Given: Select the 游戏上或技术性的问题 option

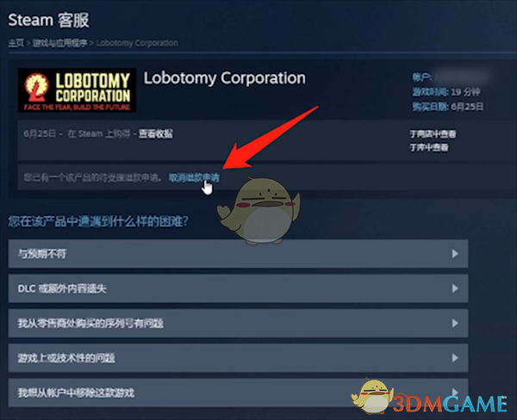Looking at the screenshot, I should pyautogui.click(x=238, y=358).
